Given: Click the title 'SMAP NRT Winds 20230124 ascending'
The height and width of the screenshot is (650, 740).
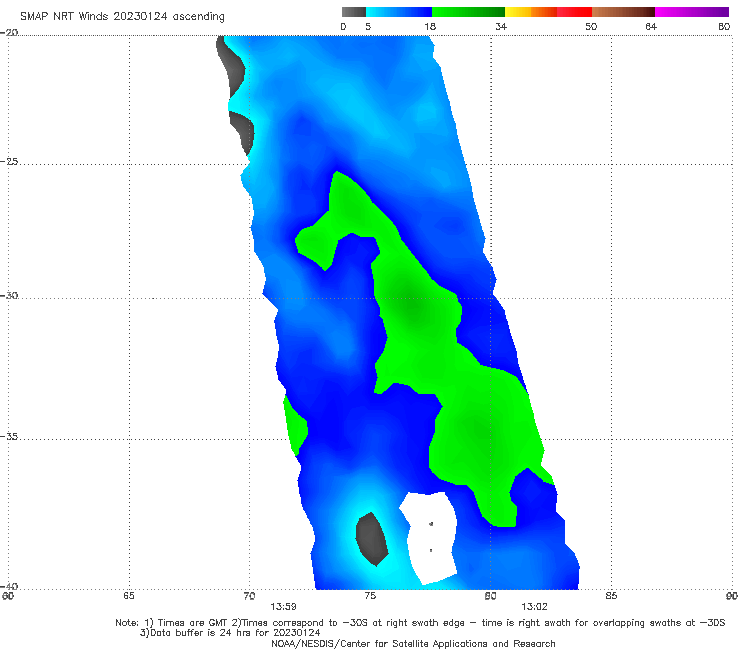Looking at the screenshot, I should 122,16.
